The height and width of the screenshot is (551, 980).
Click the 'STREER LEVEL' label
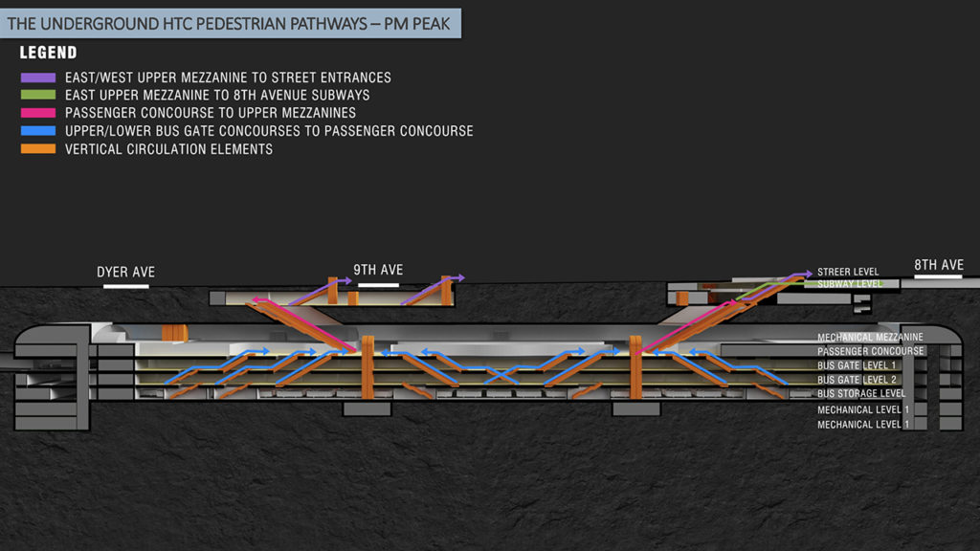(848, 272)
